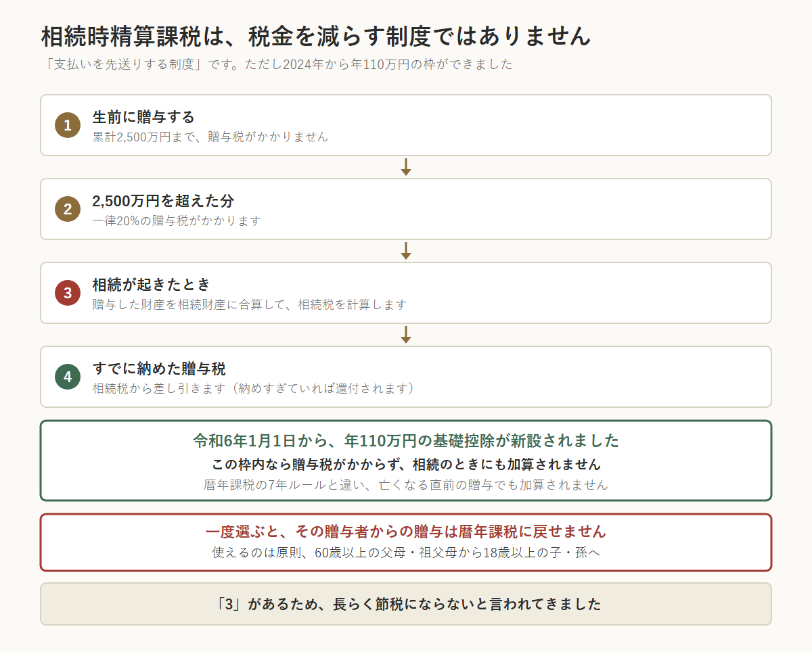The image size is (812, 652).
Task: Click the red circle numbered 3
Action: [68, 293]
